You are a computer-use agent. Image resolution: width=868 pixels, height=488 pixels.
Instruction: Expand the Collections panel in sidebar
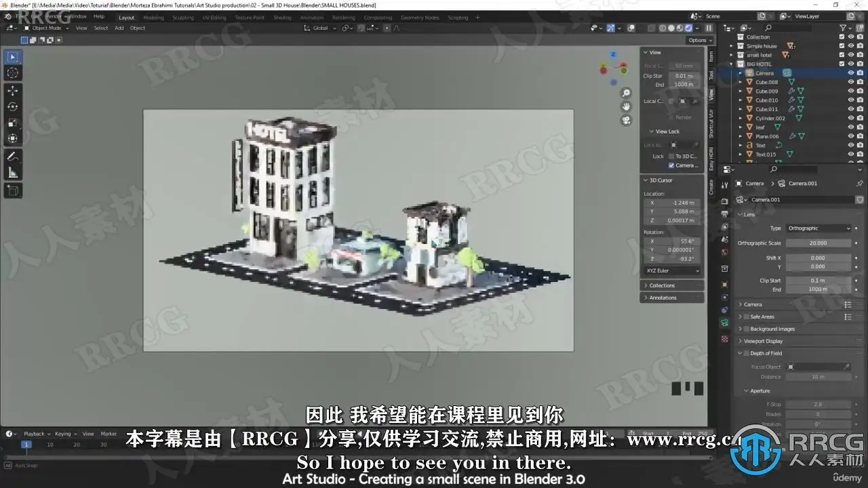(x=662, y=285)
